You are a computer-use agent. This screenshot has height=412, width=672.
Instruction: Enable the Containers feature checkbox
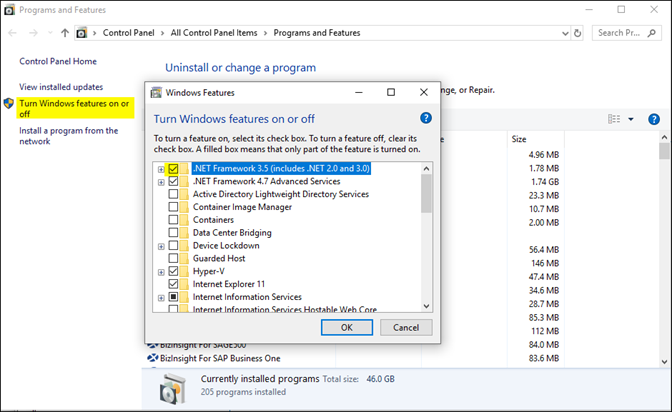coord(174,220)
